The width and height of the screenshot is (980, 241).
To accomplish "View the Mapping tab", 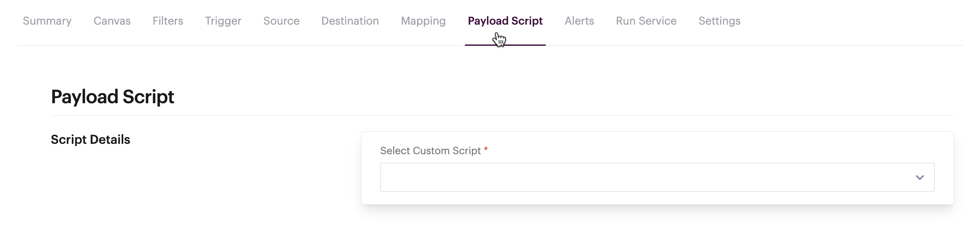I will tap(423, 21).
